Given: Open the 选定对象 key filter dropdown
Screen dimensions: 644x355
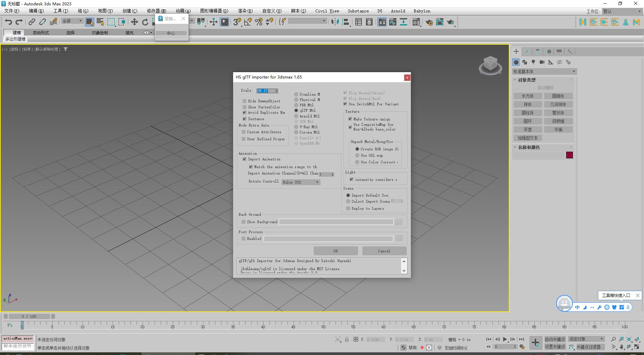Looking at the screenshot, I should [586, 339].
